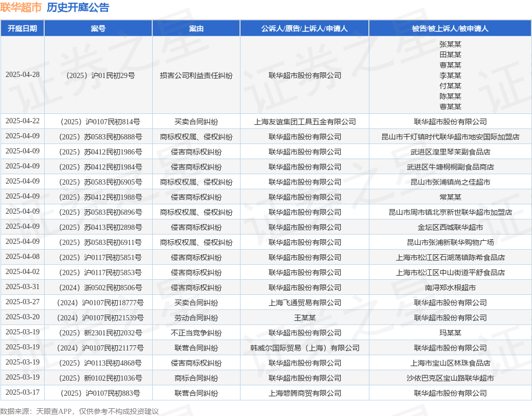Select plaintiff 上海友谊集团工具五金有限公司
The width and height of the screenshot is (532, 416).
[x=304, y=122]
